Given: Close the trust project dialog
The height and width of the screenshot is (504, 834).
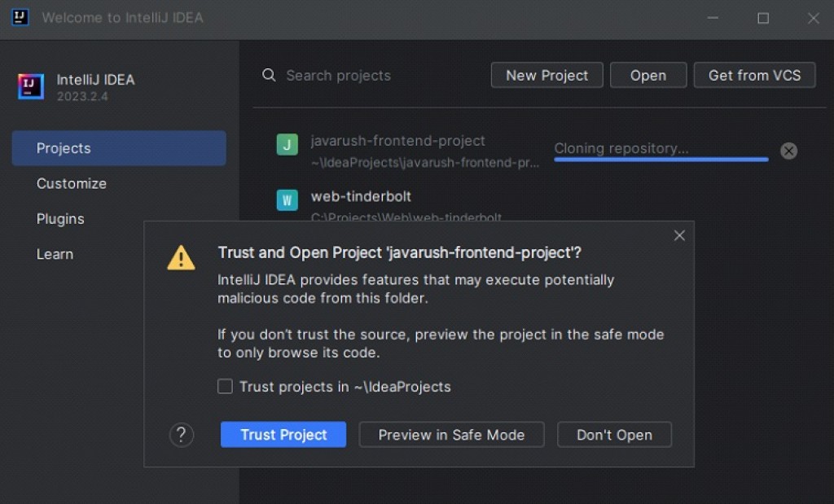Looking at the screenshot, I should click(679, 235).
